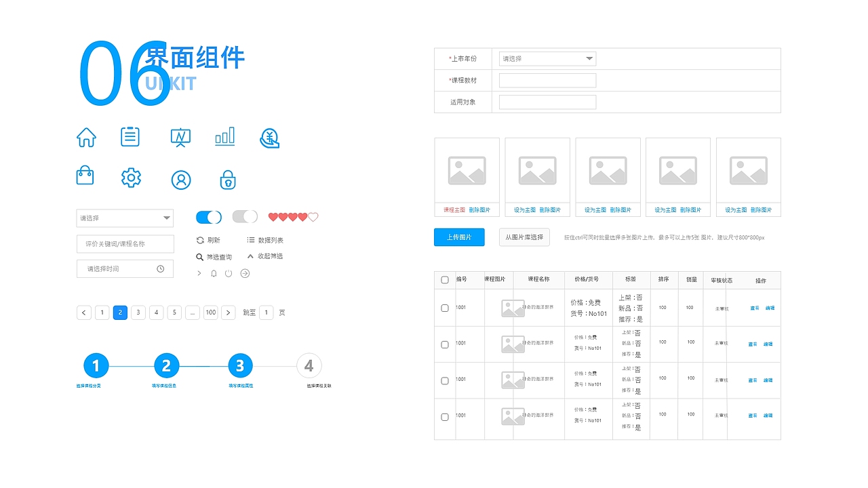Screen dimensions: 868x488
Task: Select page 100 in pagination
Action: [x=211, y=312]
